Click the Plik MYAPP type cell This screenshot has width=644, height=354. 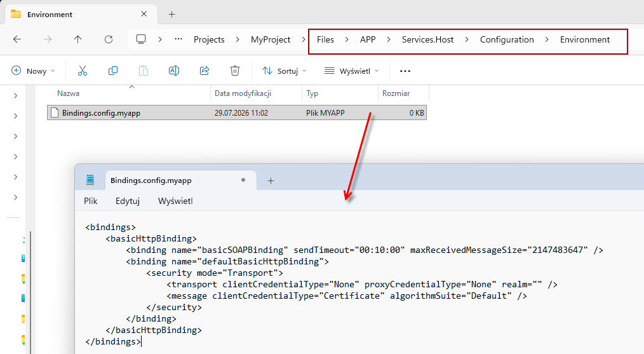click(x=325, y=113)
